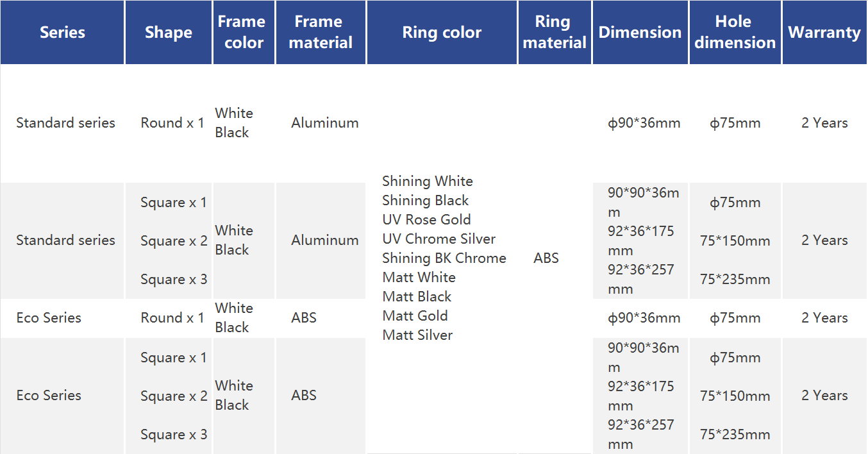Screen dimensions: 868x454
Task: Click the Matt White ring color text
Action: 419,278
